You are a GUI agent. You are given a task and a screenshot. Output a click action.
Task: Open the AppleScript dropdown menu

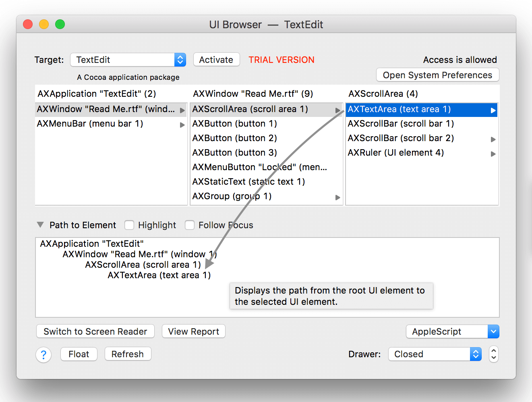point(453,331)
